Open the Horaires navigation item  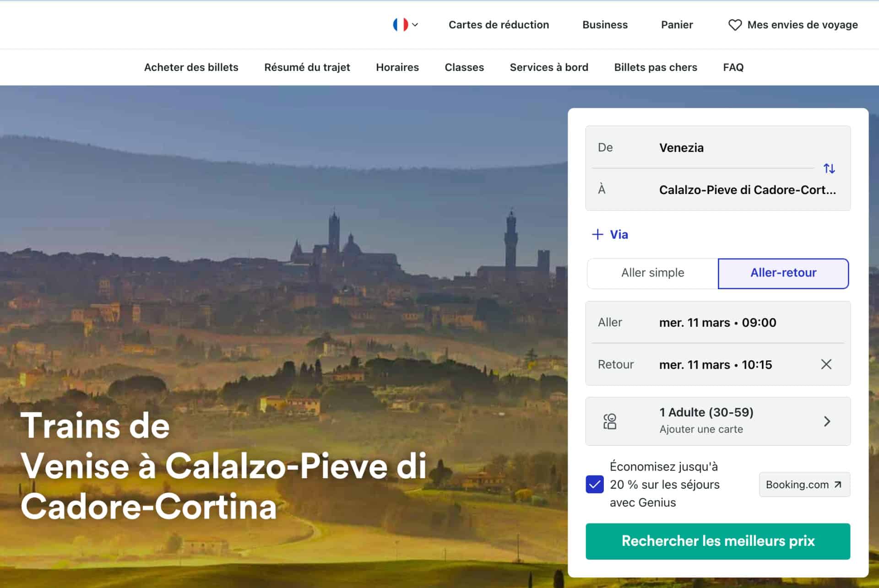coord(397,67)
